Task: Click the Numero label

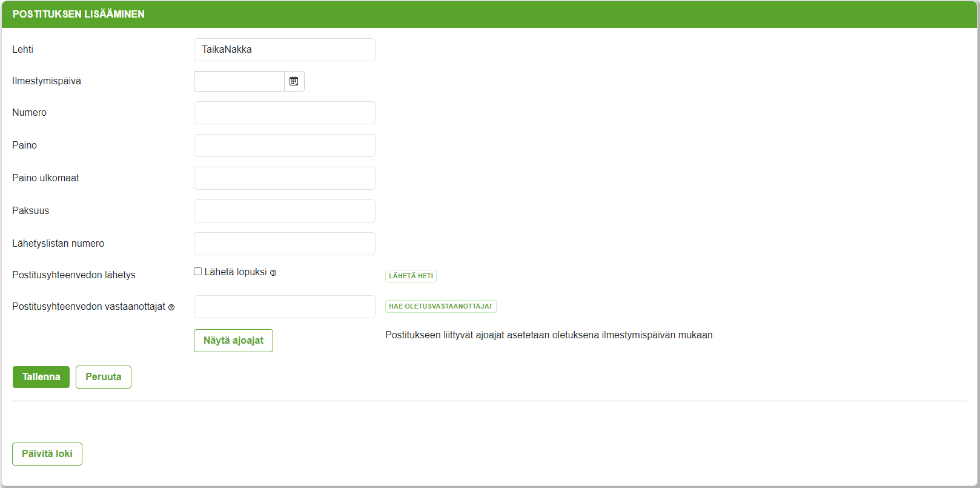Action: (29, 113)
